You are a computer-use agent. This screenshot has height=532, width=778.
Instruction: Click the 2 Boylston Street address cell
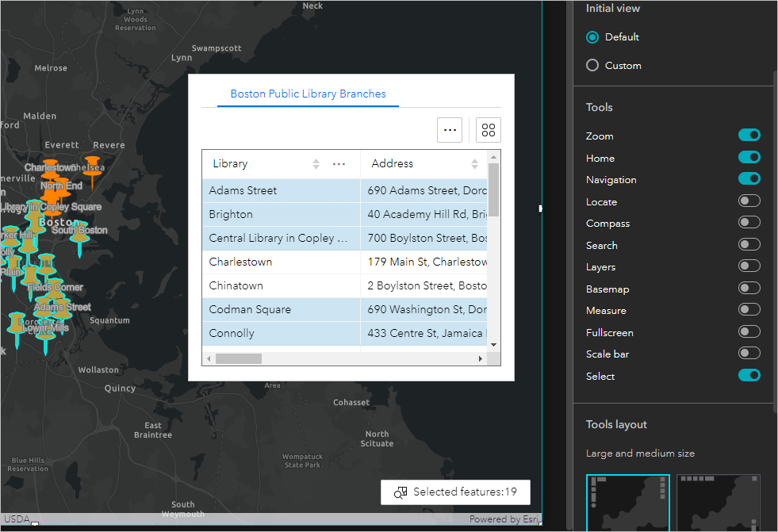(x=423, y=285)
